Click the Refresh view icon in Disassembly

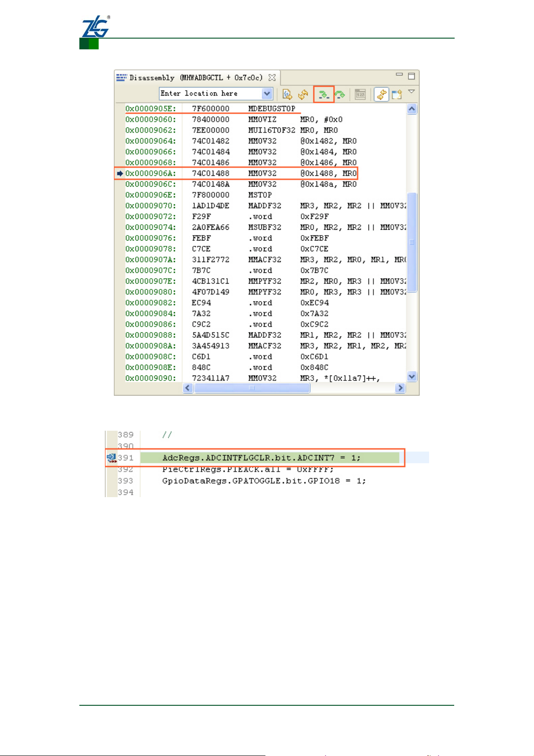click(x=303, y=94)
